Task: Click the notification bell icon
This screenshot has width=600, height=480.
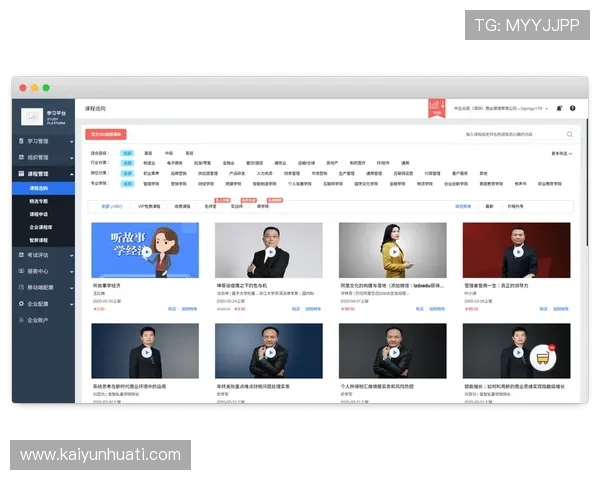Action: pos(559,108)
